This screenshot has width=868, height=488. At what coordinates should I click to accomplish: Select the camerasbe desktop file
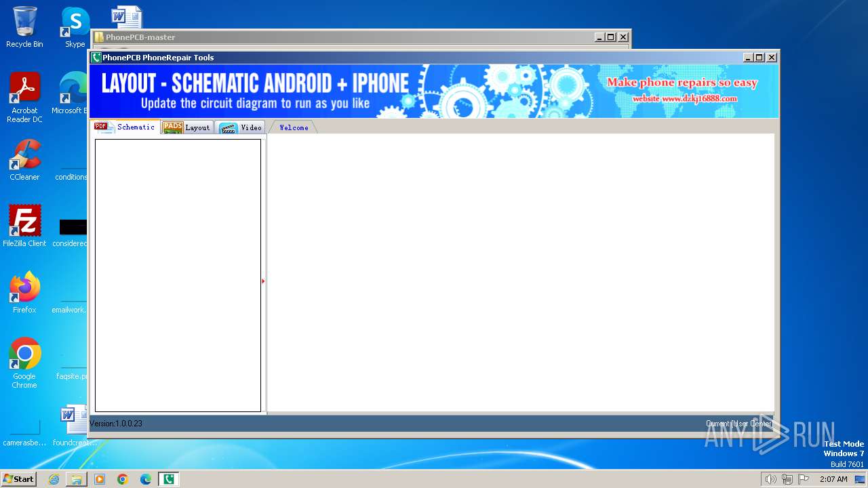(24, 431)
